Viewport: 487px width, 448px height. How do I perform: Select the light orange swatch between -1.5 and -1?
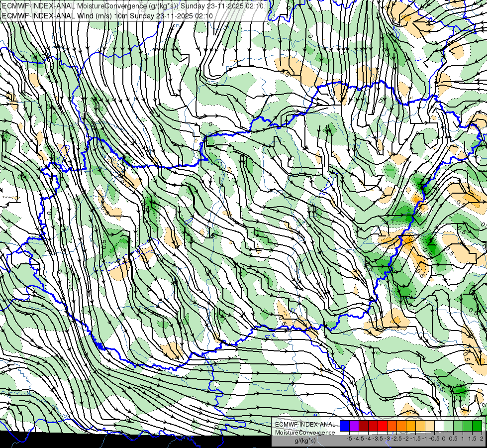tap(420, 426)
